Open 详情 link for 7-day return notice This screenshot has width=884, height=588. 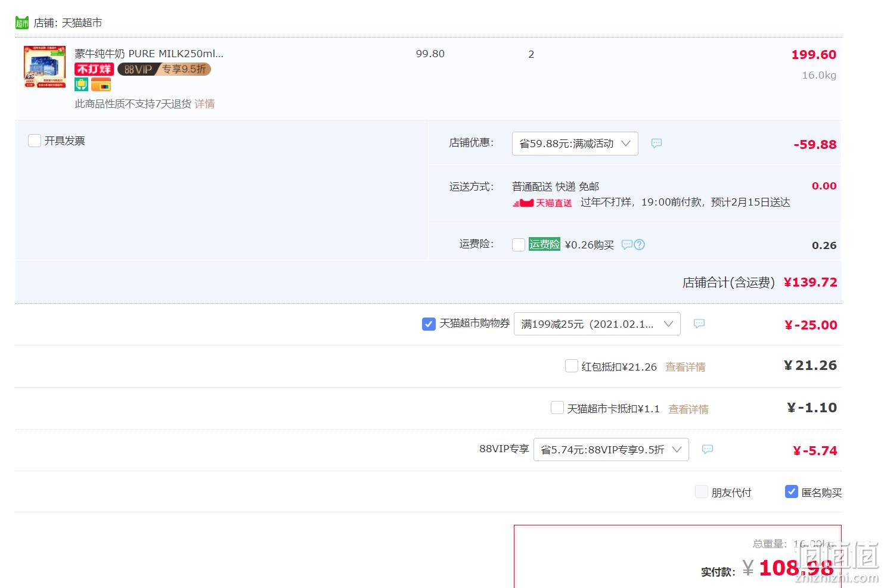click(x=204, y=104)
